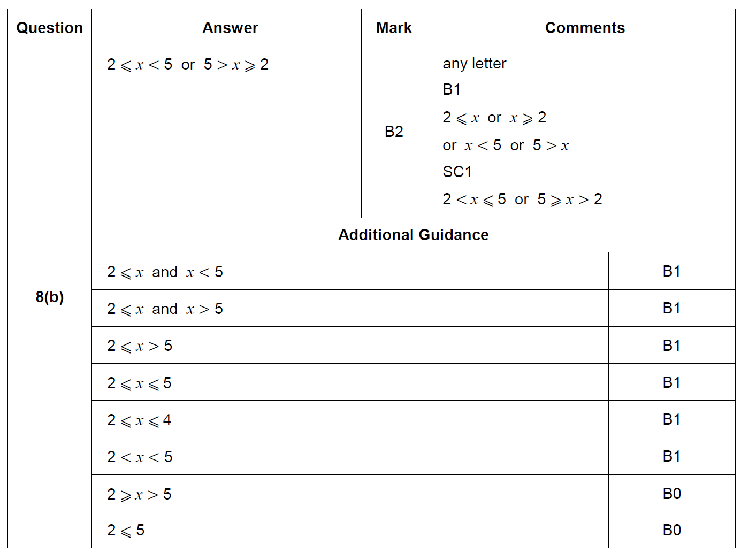This screenshot has height=560, width=741.
Task: Select the SC1 comment line
Action: click(x=457, y=172)
